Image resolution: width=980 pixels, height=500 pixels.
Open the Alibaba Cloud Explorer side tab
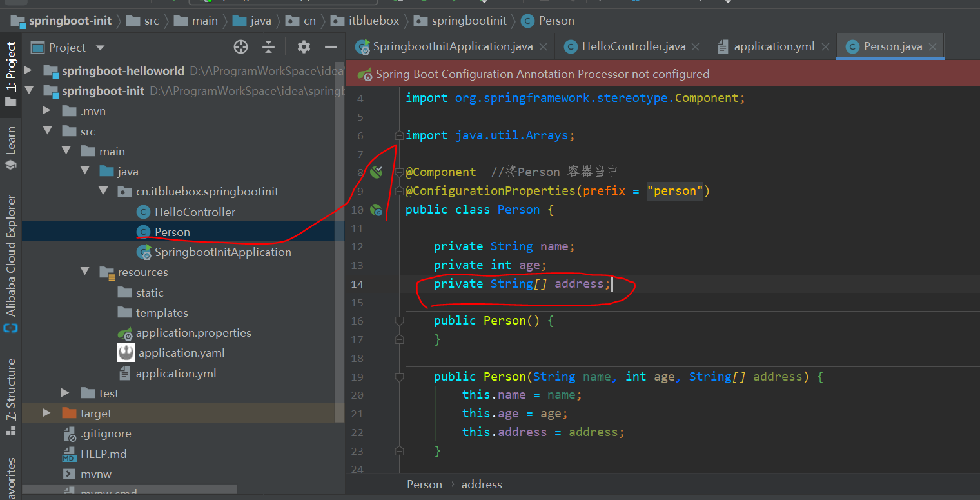(11, 263)
